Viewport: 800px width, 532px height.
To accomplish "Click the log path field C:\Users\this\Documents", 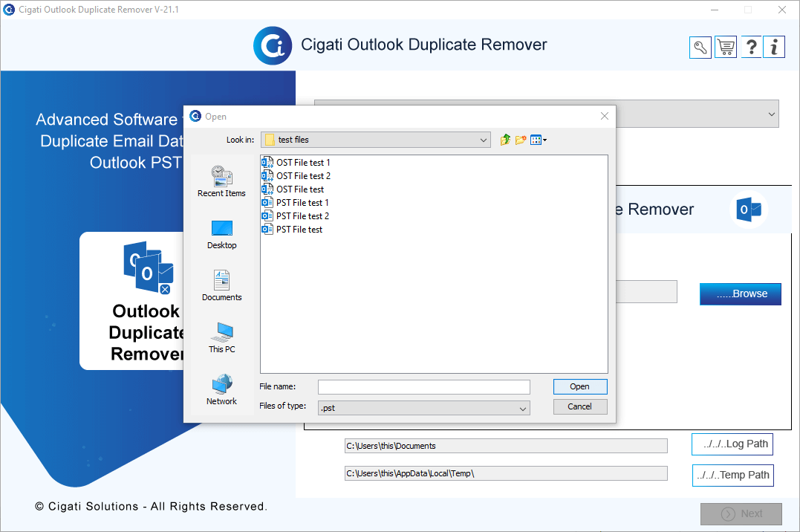I will tap(506, 446).
